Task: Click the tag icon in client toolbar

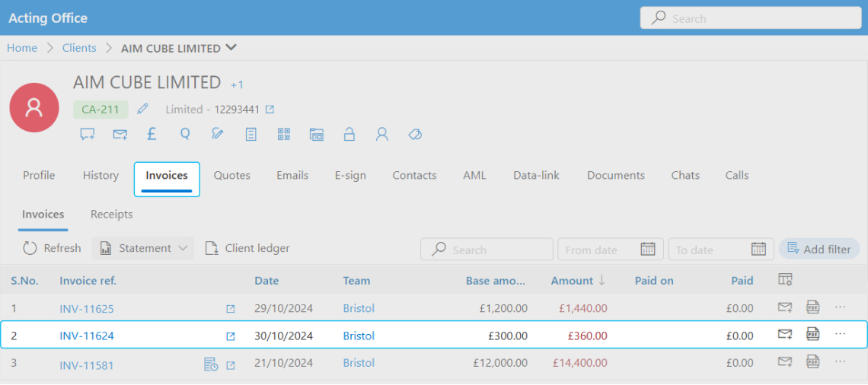Action: coord(415,135)
